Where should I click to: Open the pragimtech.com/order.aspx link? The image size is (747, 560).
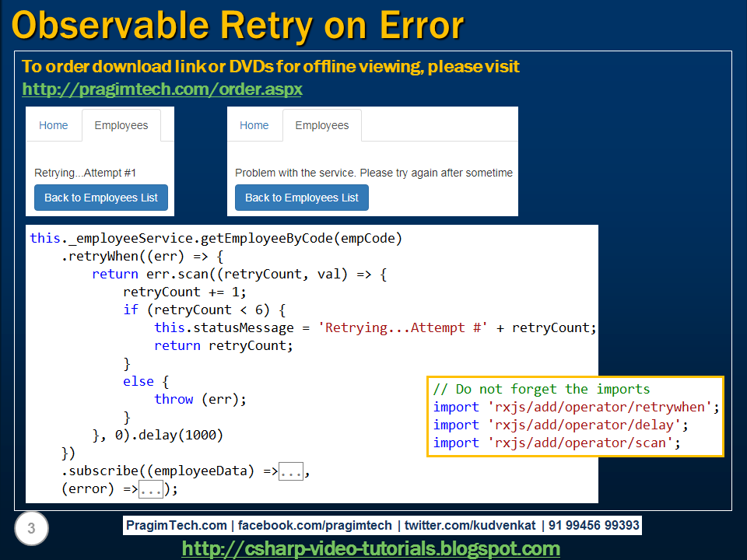tap(162, 89)
